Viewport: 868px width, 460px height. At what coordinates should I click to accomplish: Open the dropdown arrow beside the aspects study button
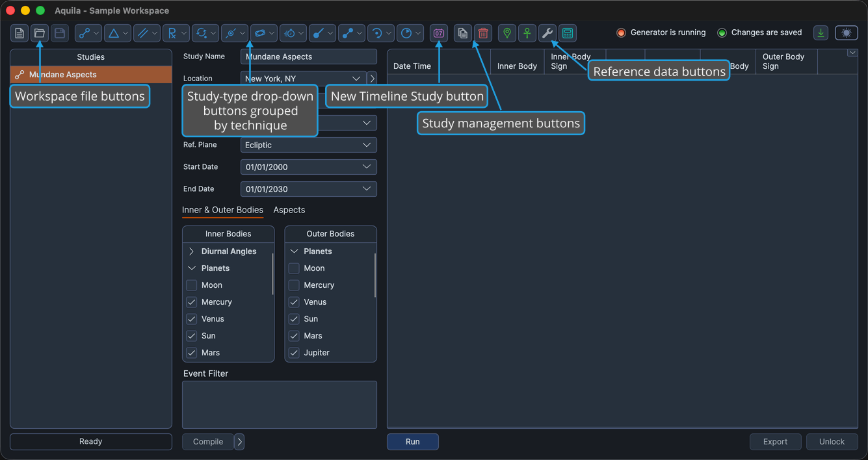tap(97, 33)
